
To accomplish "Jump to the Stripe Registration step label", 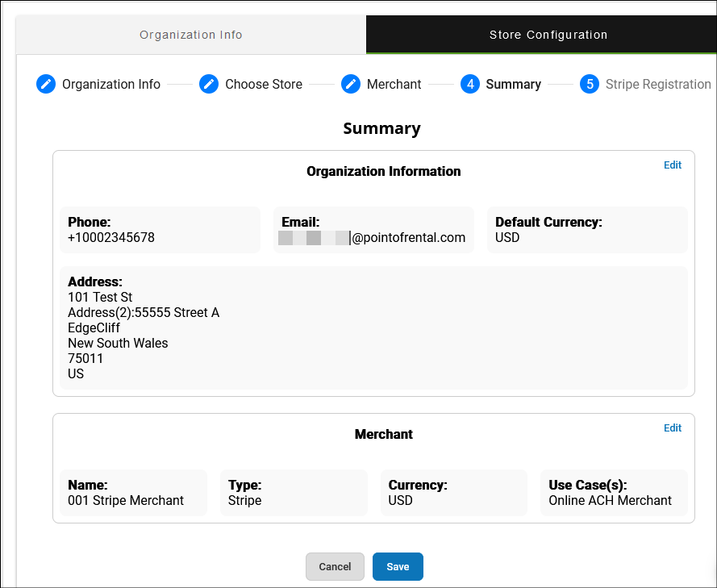I will (x=658, y=84).
